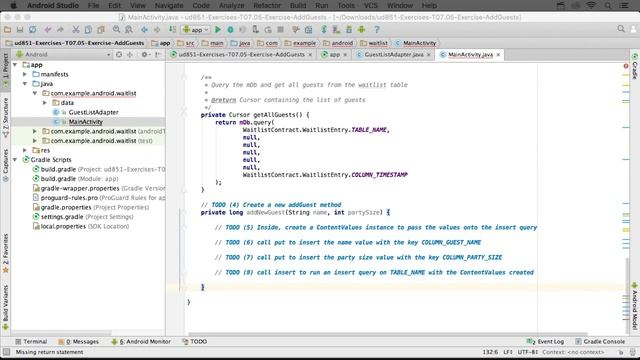Click the Synchronize toolbar icon

click(32, 30)
